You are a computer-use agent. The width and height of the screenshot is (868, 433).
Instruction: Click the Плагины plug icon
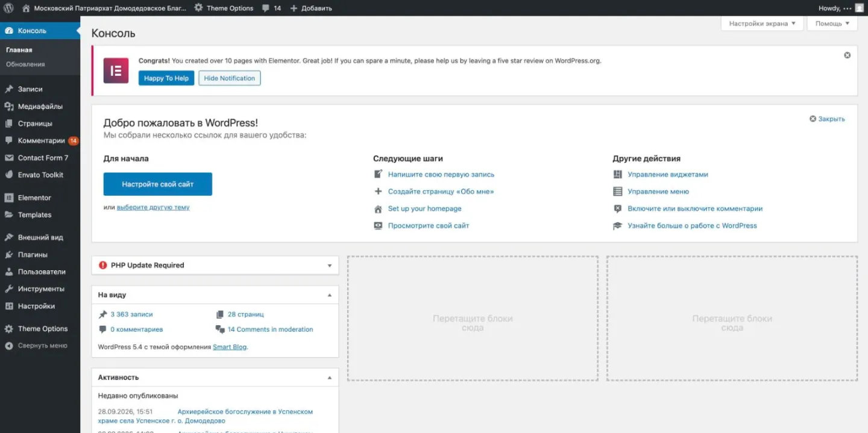pyautogui.click(x=8, y=255)
